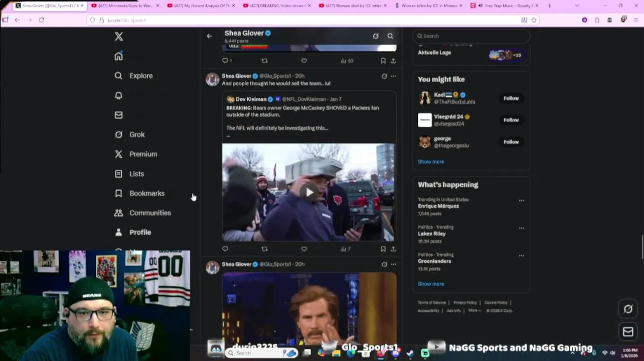Open options for Laken Riley trend

(x=521, y=228)
